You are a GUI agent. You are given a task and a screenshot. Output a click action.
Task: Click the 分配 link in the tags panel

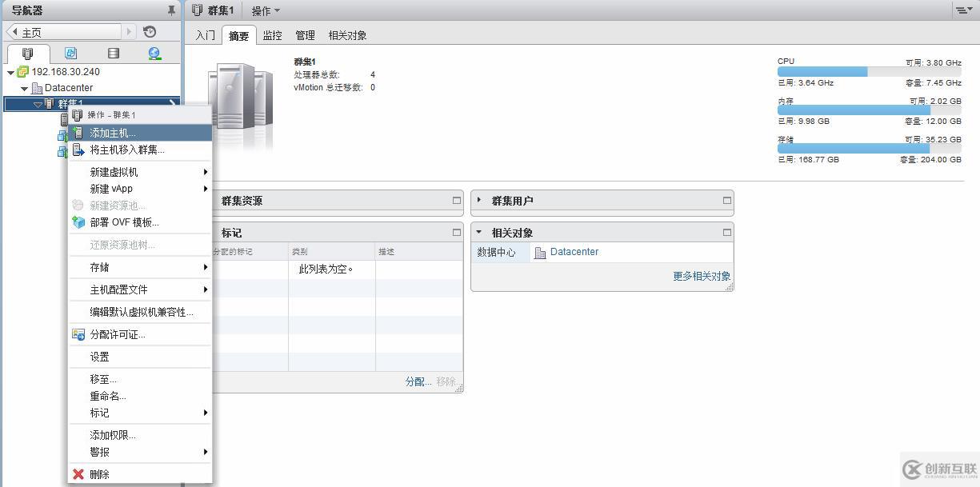click(417, 381)
